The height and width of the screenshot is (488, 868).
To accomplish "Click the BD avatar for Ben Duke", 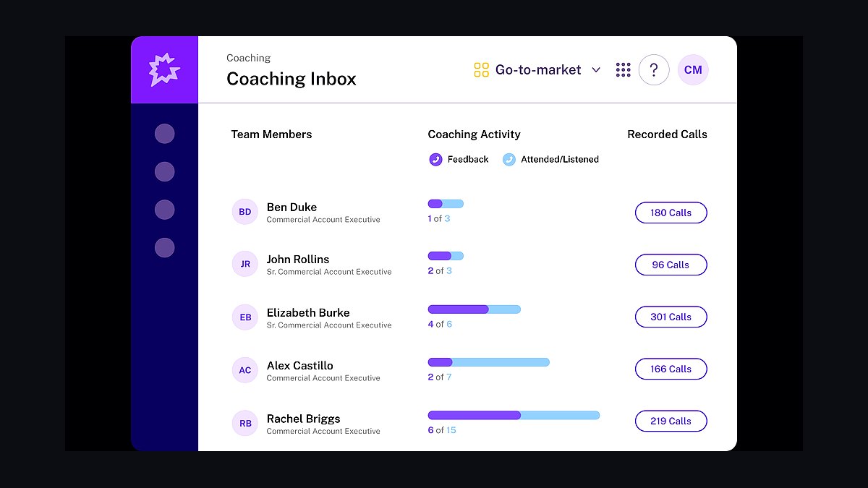I will (x=245, y=212).
